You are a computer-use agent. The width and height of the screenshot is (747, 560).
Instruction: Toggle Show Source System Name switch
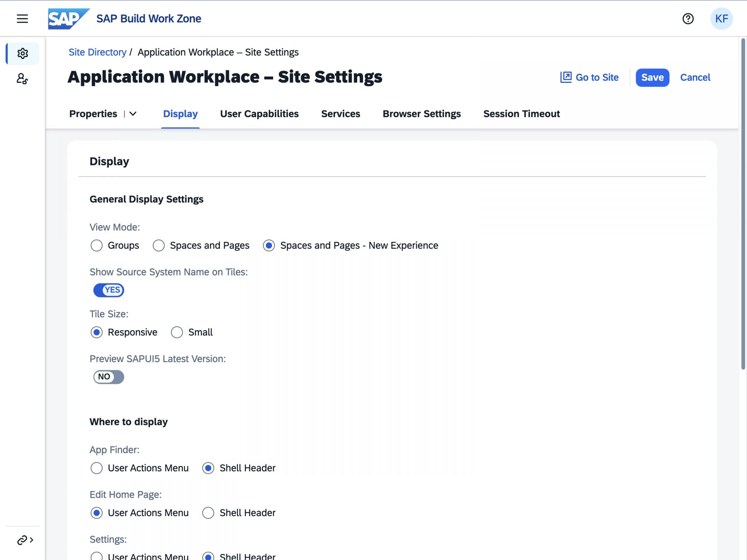click(109, 290)
